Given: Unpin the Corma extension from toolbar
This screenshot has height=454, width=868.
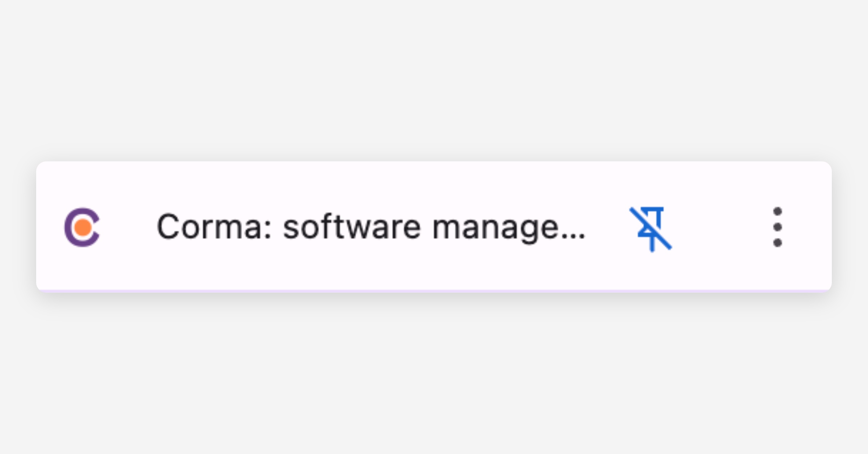Looking at the screenshot, I should [651, 228].
